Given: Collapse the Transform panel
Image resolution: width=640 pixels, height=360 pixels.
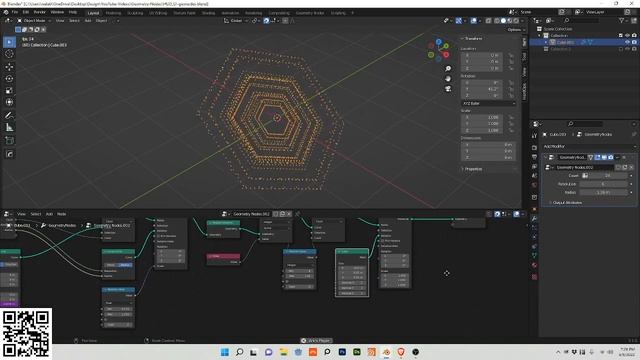Looking at the screenshot, I should coord(472,38).
